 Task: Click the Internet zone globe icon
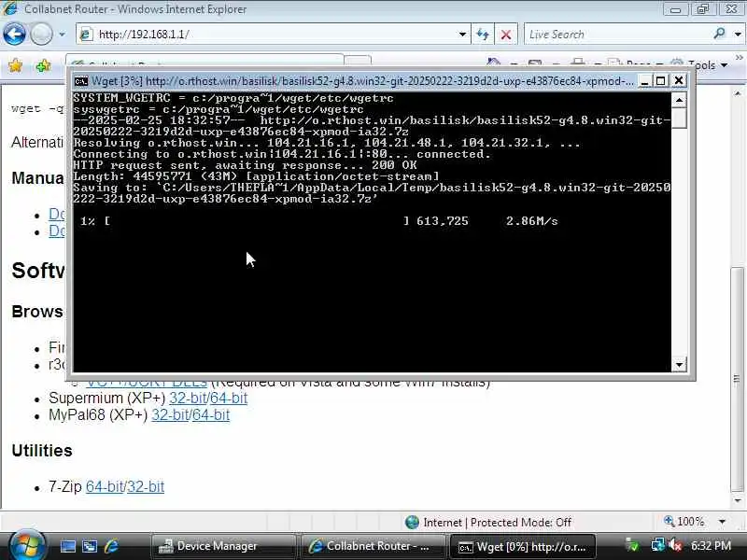[412, 523]
